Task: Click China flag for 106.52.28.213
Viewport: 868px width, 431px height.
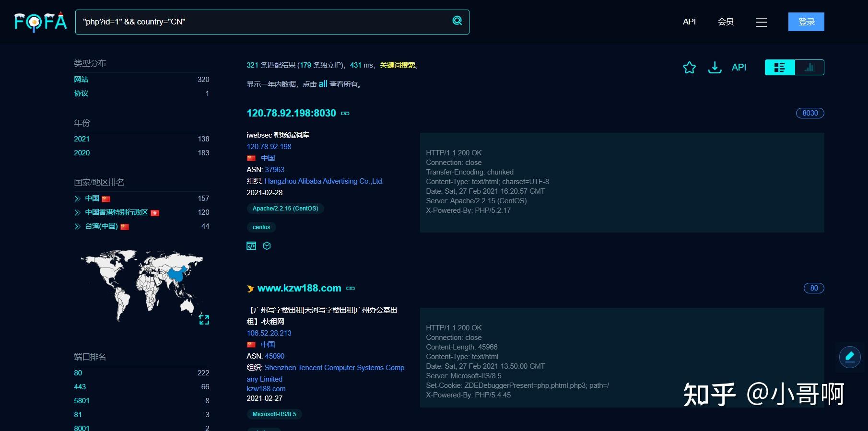Action: pos(251,345)
